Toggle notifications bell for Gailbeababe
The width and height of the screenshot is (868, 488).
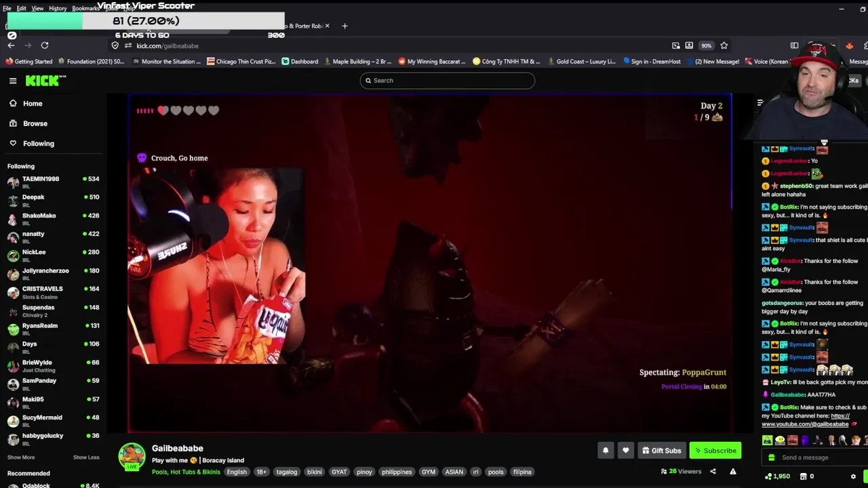(x=606, y=451)
